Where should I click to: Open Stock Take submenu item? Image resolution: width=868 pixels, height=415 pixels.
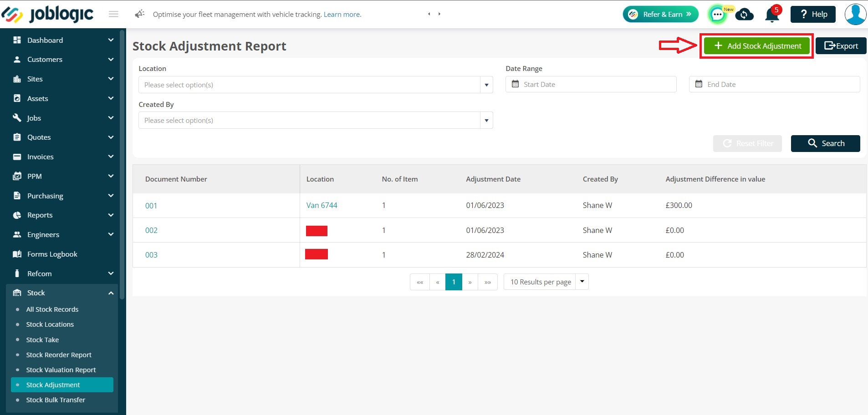42,340
